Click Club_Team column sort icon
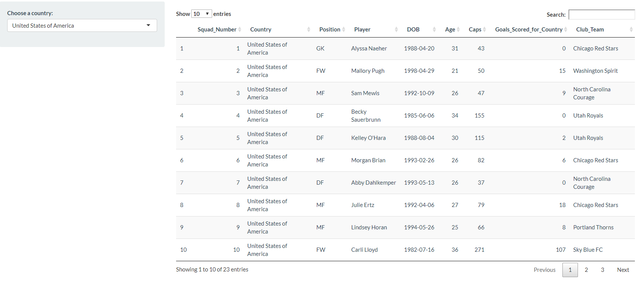Image resolution: width=644 pixels, height=287 pixels. coord(631,30)
